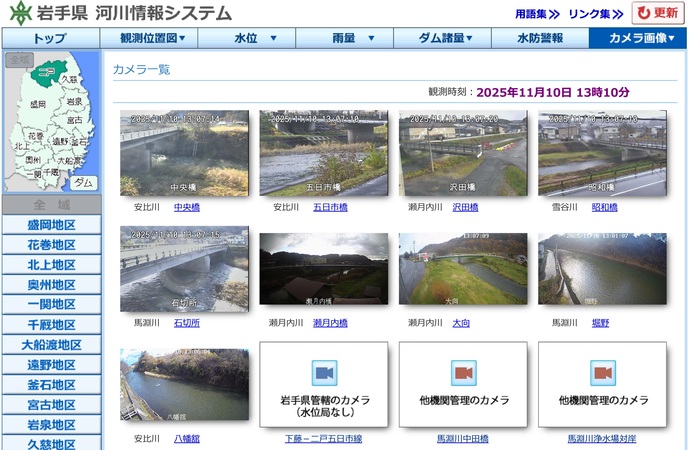The height and width of the screenshot is (450, 690).
Task: Click the blue camera icon for 岩手県管轄のカメラ
Action: tap(325, 373)
